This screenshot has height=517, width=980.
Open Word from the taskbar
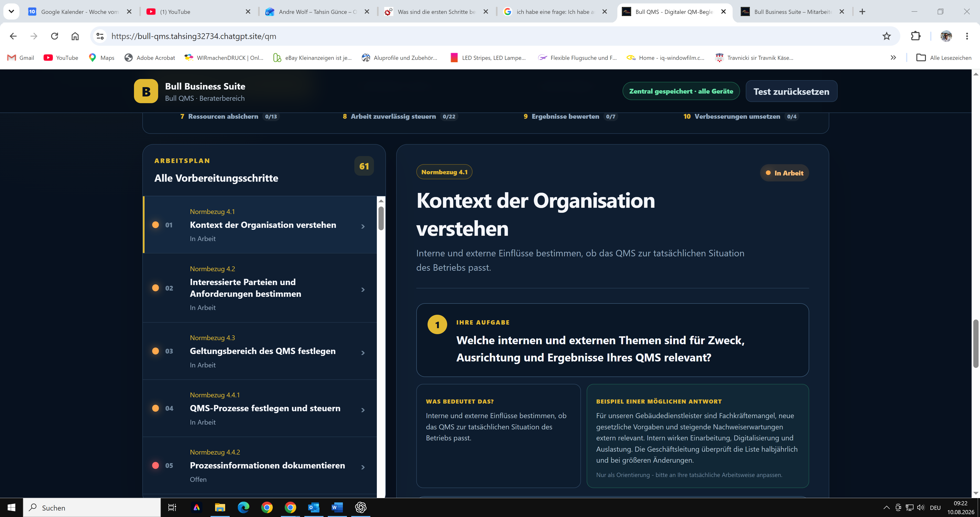(x=337, y=507)
